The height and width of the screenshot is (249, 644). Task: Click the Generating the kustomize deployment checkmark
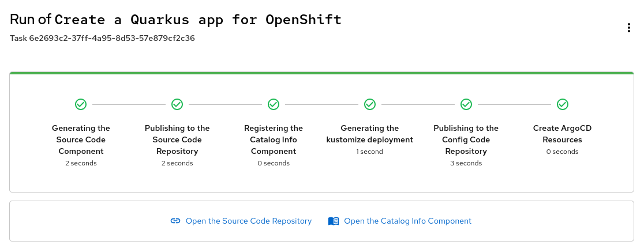click(x=370, y=104)
